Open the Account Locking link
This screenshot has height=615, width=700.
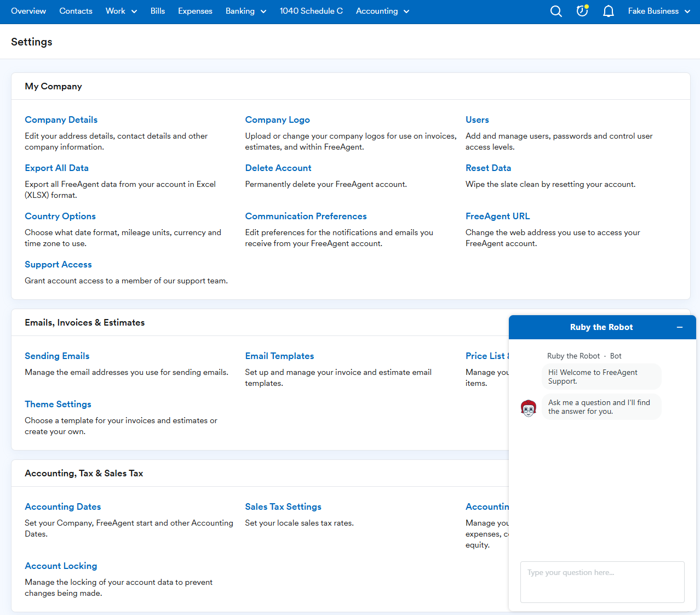pos(61,566)
